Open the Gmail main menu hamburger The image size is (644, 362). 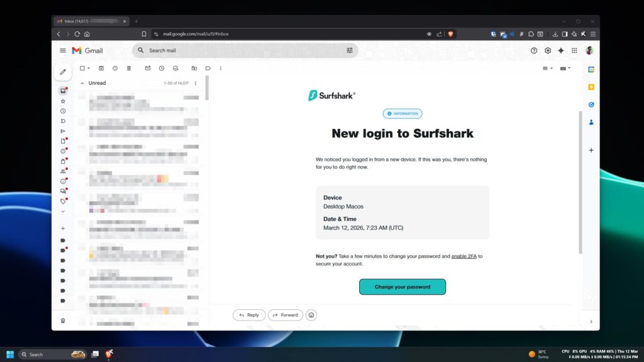coord(63,50)
